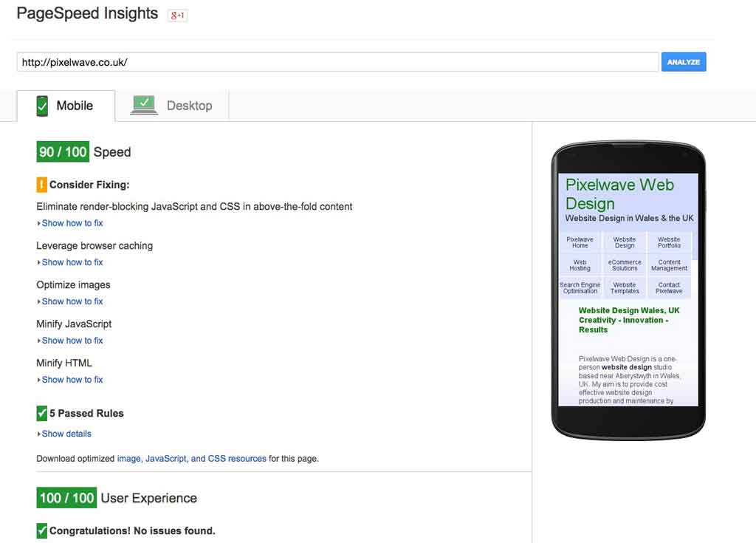Click Content Management in the phone preview
The height and width of the screenshot is (543, 756).
[x=669, y=265]
